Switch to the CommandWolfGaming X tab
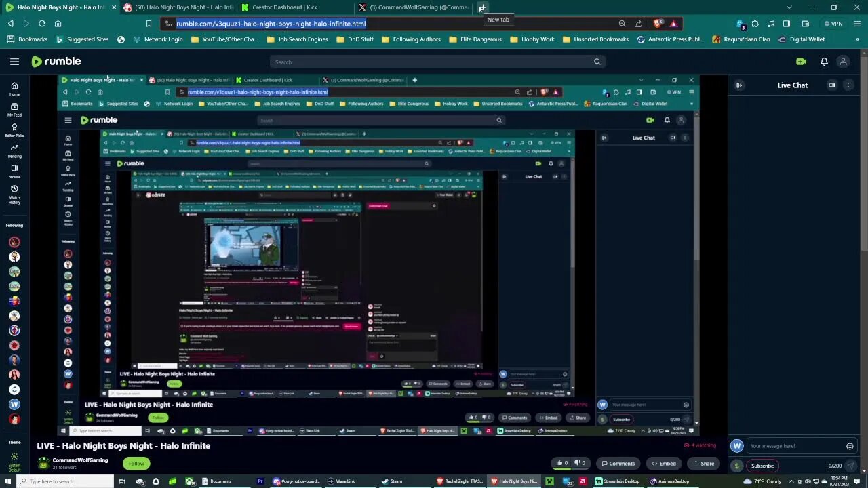This screenshot has width=868, height=488. click(x=414, y=7)
